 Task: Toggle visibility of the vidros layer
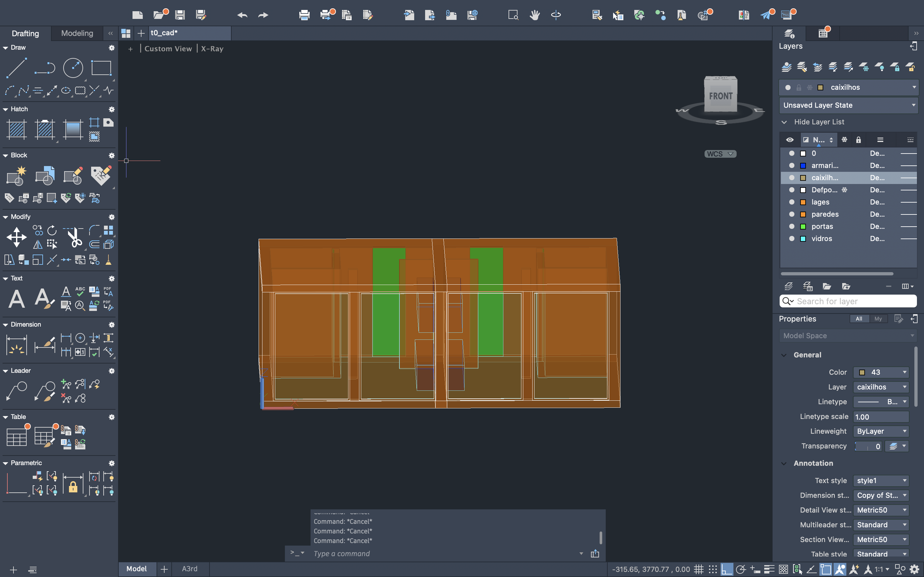click(791, 238)
